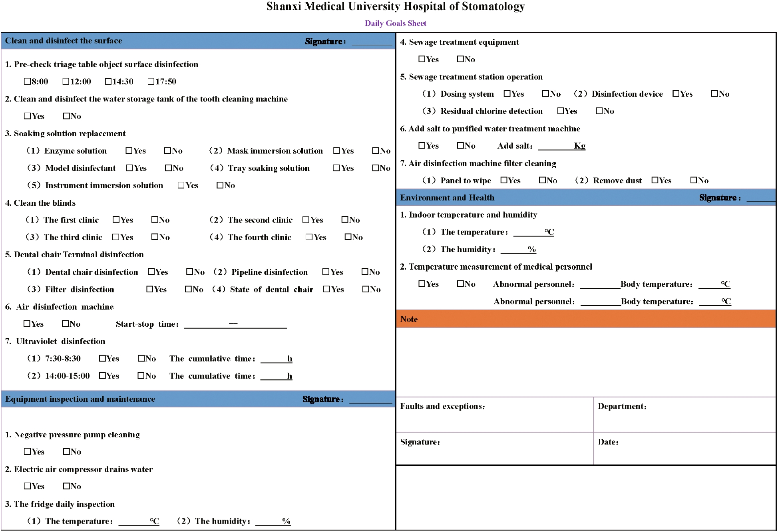Tick Yes for Tray soaking solution
Screen dimensions: 780x532
click(x=336, y=168)
